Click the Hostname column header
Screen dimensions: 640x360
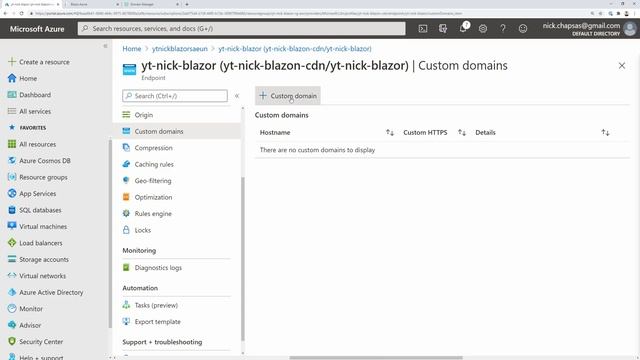pyautogui.click(x=275, y=132)
